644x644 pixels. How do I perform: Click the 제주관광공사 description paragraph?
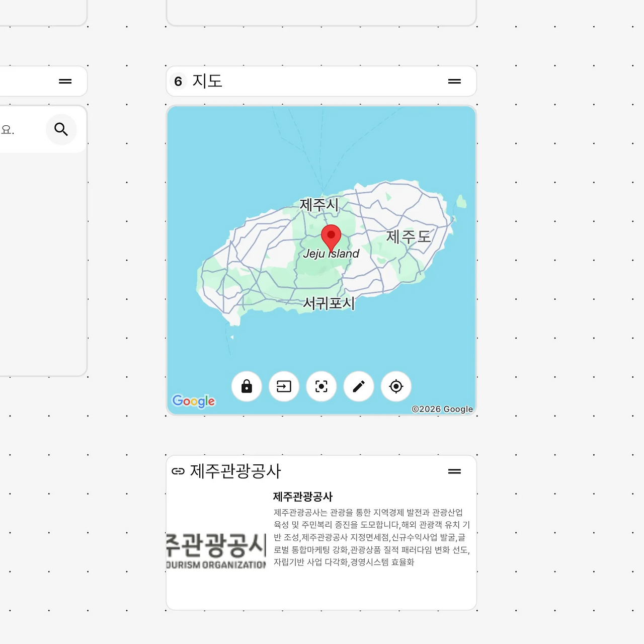pyautogui.click(x=372, y=537)
